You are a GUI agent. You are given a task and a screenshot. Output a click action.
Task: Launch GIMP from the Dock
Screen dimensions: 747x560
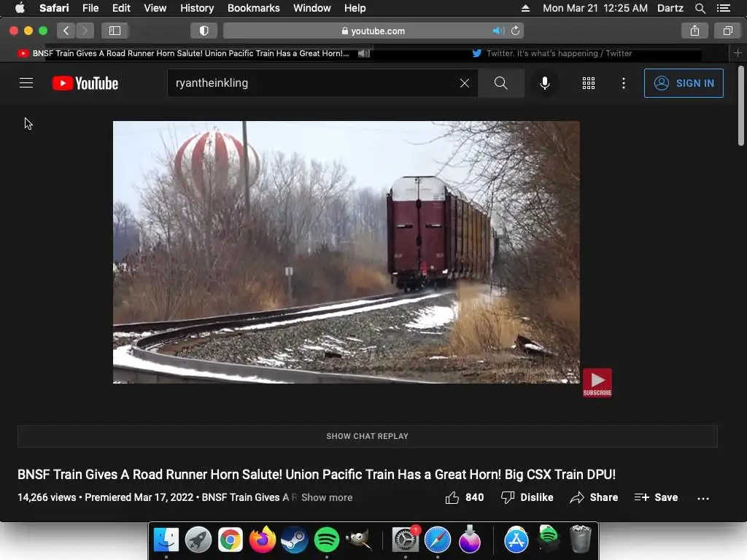click(x=358, y=540)
